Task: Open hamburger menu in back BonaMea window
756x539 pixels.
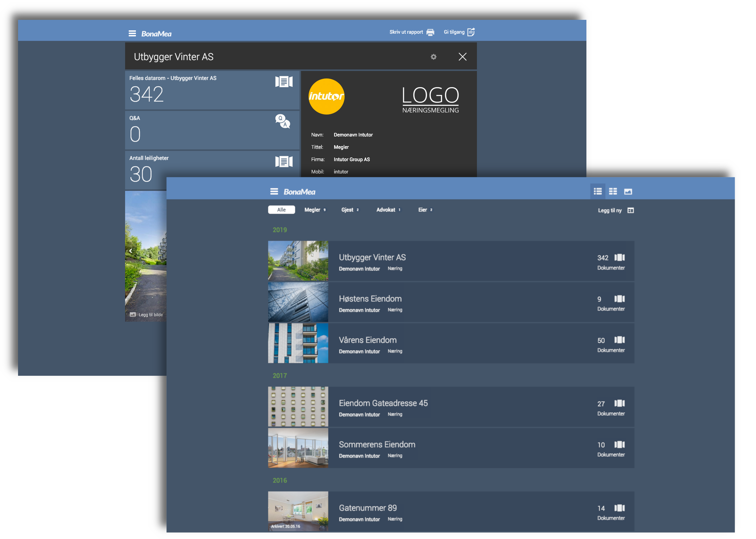Action: [132, 34]
